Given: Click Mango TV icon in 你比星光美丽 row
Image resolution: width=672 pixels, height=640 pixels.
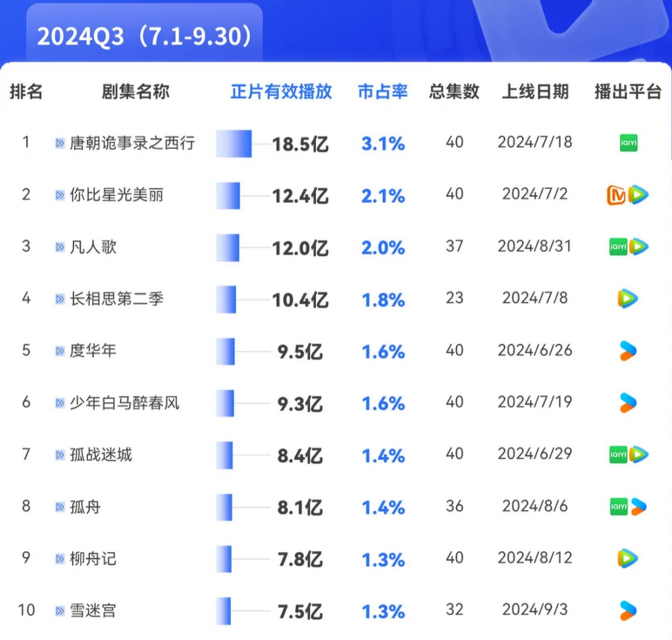Looking at the screenshot, I should click(616, 195).
